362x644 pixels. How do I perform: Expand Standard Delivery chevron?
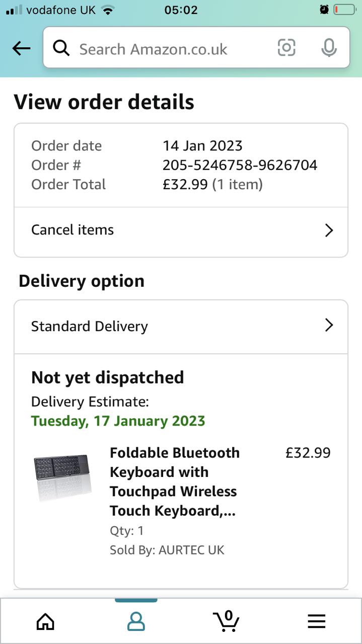coord(329,326)
